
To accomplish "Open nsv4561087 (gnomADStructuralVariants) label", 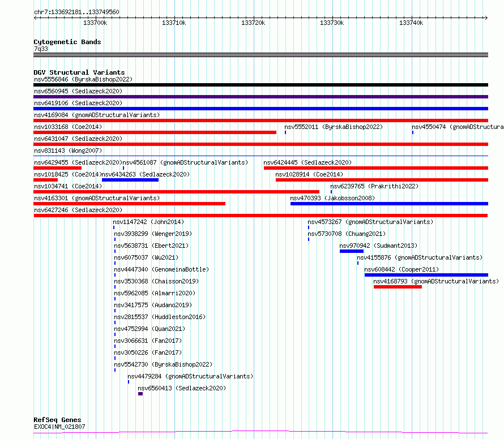I will click(x=185, y=162).
